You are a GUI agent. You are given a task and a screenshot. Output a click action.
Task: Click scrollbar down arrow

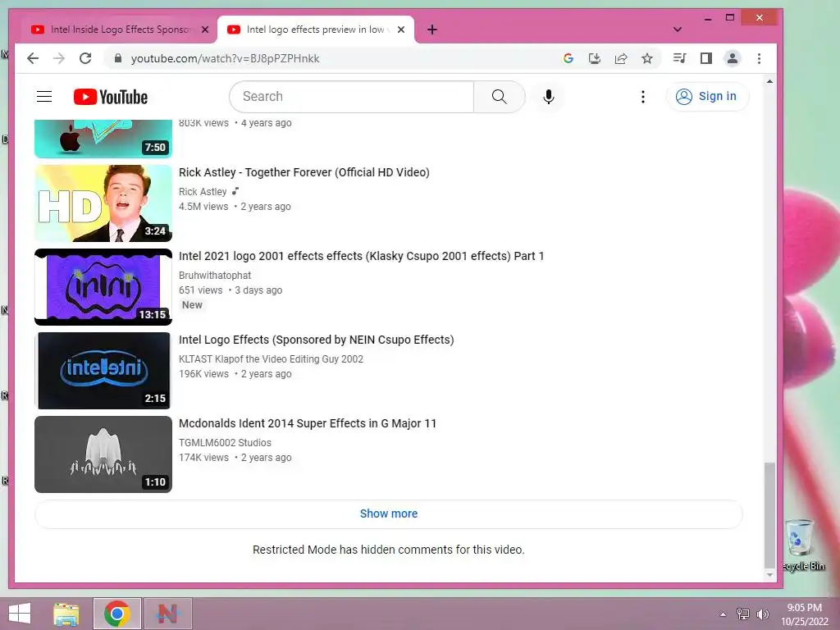coord(769,575)
